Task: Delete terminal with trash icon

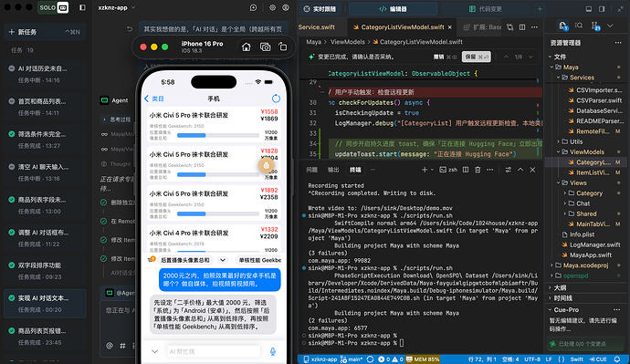Action: (x=478, y=170)
